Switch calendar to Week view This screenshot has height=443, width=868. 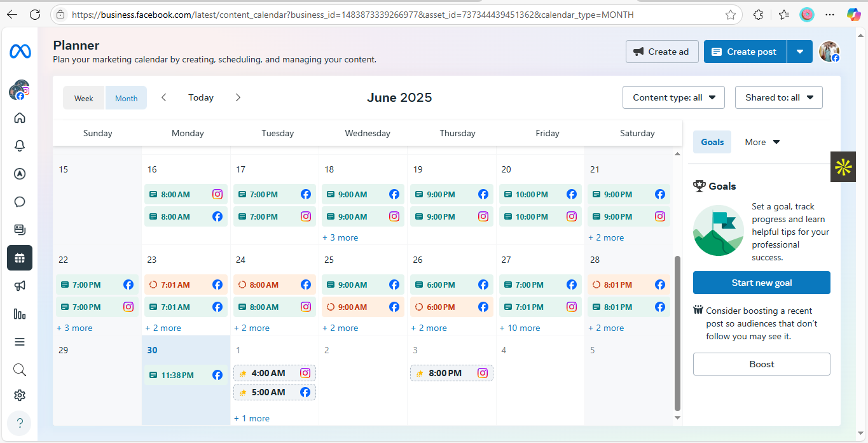pyautogui.click(x=84, y=98)
